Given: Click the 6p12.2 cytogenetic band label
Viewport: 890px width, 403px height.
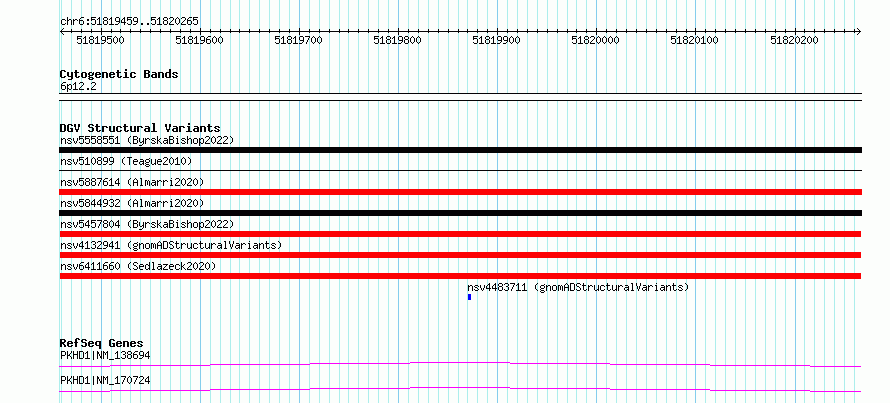Looking at the screenshot, I should 78,86.
